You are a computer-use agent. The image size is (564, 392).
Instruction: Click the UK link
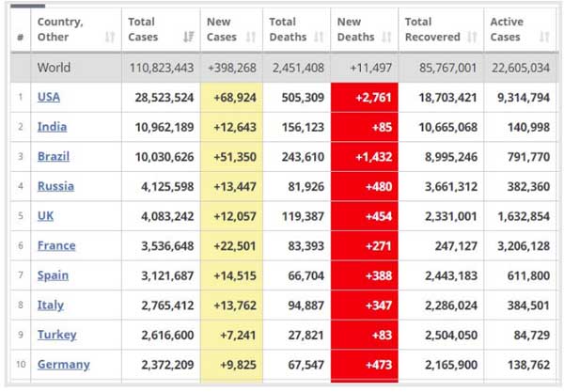(45, 216)
